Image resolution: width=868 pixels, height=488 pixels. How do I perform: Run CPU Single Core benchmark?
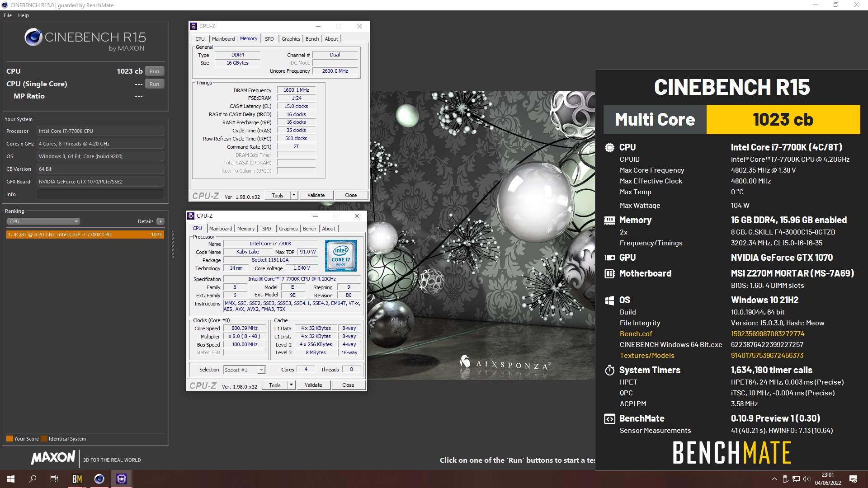pyautogui.click(x=155, y=84)
